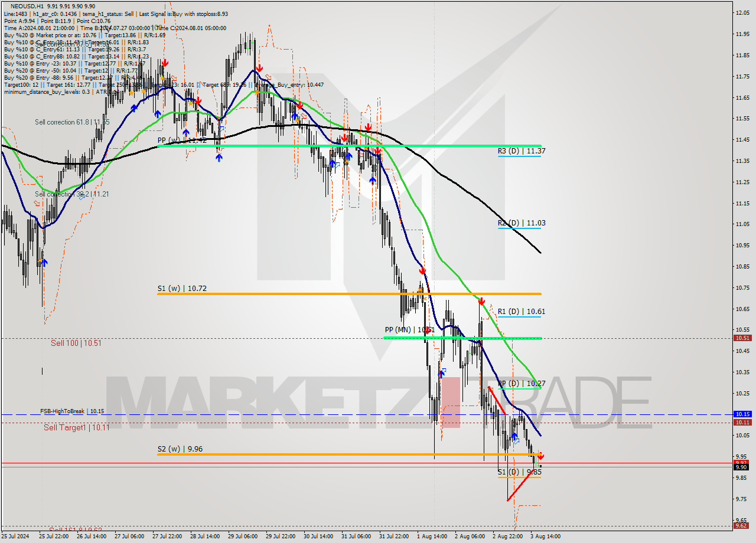The height and width of the screenshot is (543, 756).
Task: Click the Time A:2024.08.01 info line
Action: 115,28
